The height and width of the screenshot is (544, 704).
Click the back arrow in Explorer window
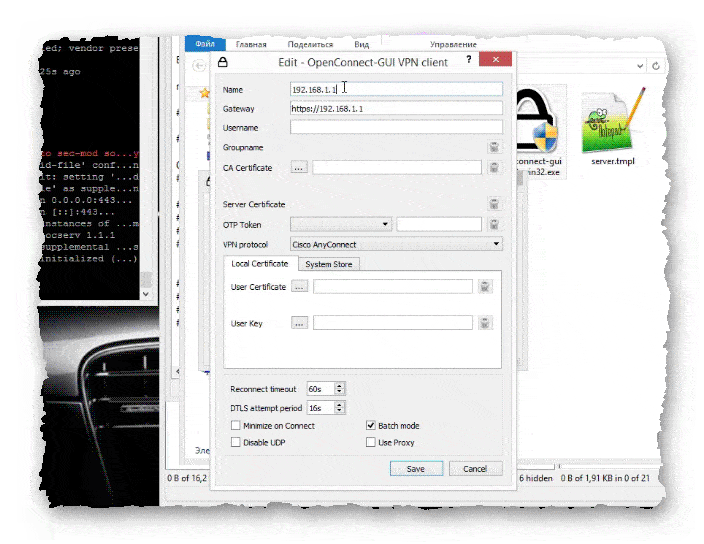[x=199, y=66]
